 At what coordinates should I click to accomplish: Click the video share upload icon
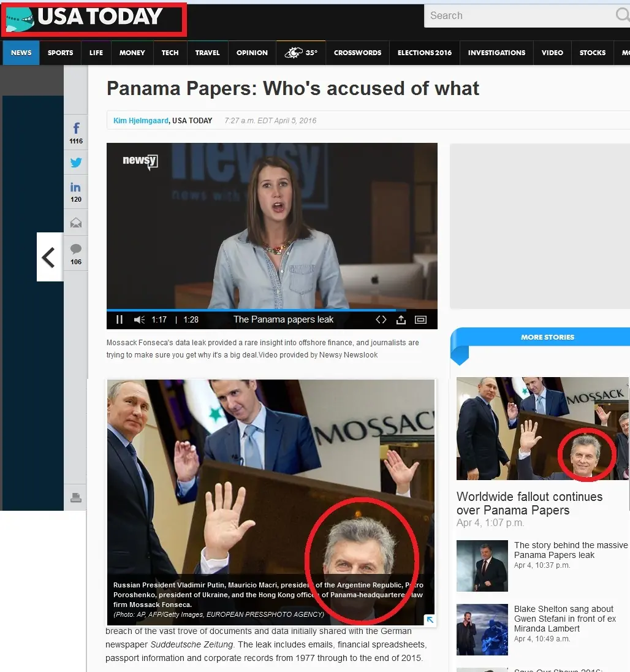tap(401, 319)
